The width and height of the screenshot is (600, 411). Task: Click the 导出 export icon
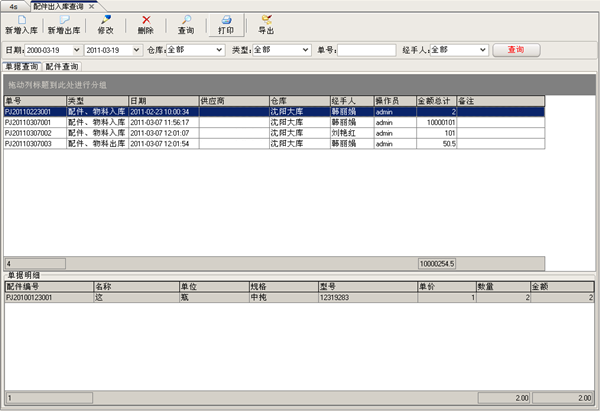tap(266, 20)
